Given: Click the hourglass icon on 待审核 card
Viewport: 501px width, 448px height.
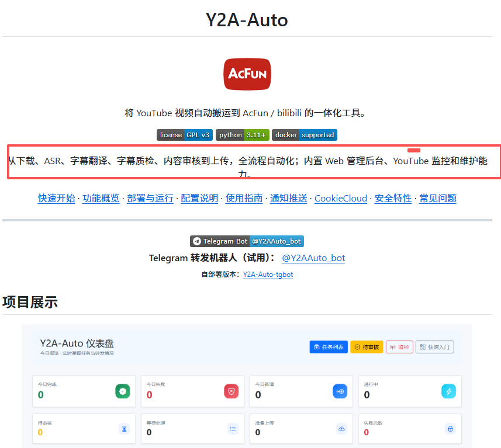Looking at the screenshot, I should (x=125, y=429).
